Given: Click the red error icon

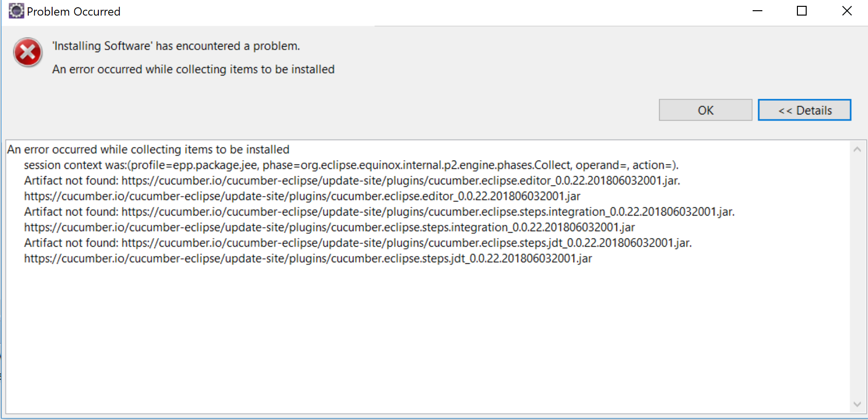Looking at the screenshot, I should click(x=28, y=52).
